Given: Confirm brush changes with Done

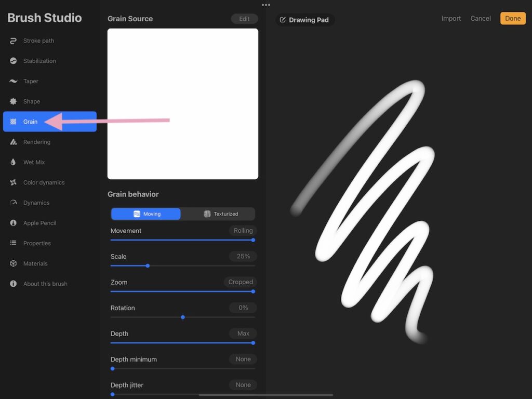Looking at the screenshot, I should pyautogui.click(x=512, y=18).
